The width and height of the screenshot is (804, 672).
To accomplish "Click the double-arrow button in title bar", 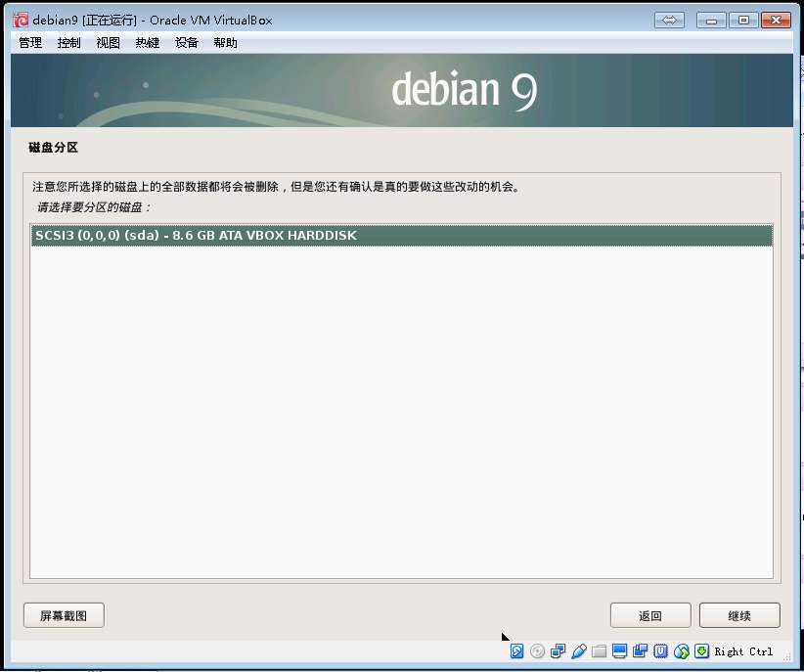I will coord(669,20).
